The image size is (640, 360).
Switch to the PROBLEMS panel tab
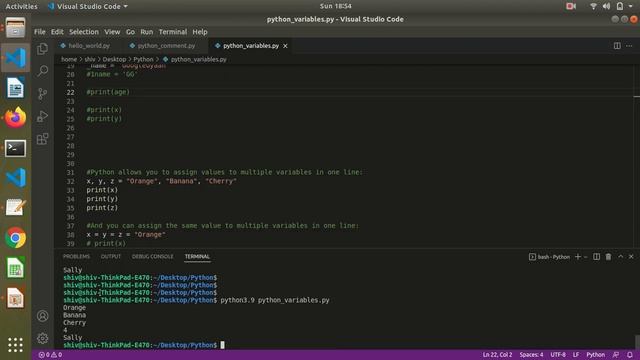pos(76,257)
